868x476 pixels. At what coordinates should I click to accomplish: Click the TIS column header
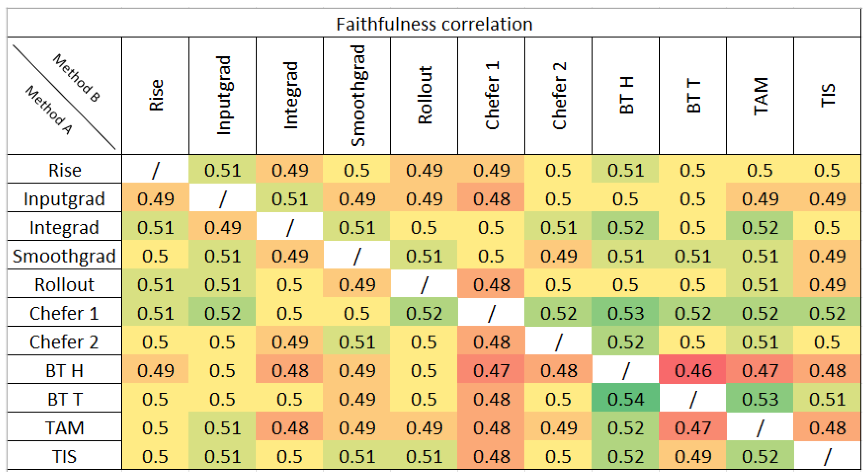coord(827,96)
